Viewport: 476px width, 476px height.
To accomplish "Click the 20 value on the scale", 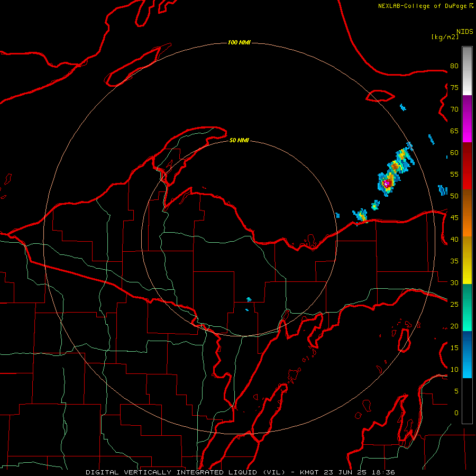I will pyautogui.click(x=454, y=326).
